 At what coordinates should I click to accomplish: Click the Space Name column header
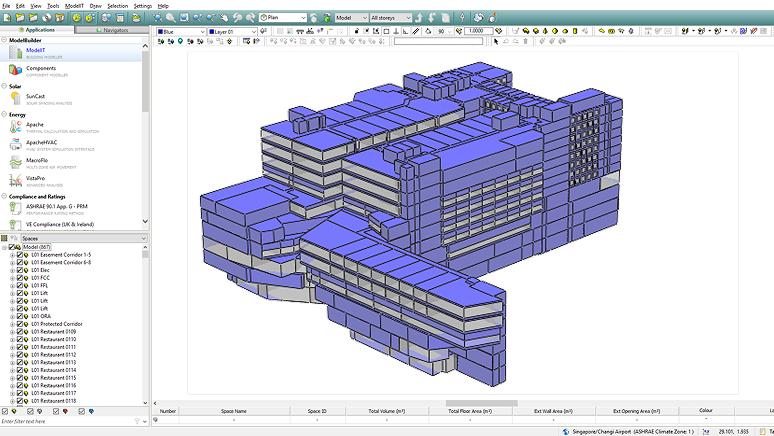233,411
